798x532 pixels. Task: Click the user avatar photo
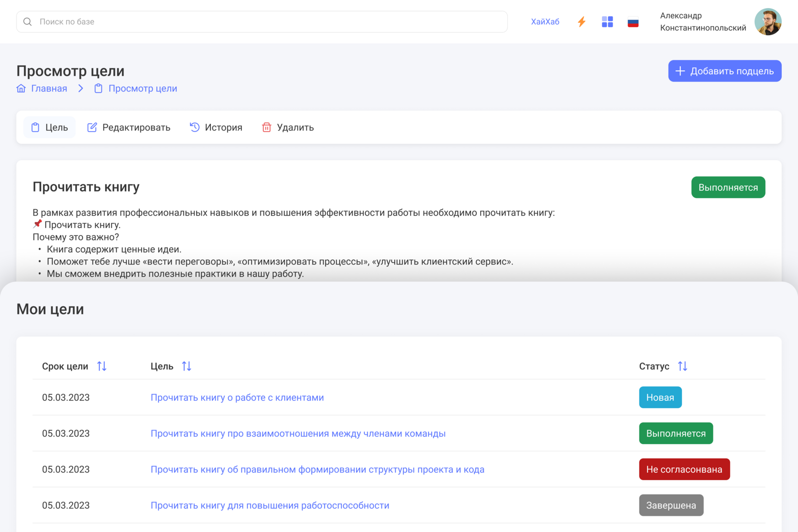(768, 22)
